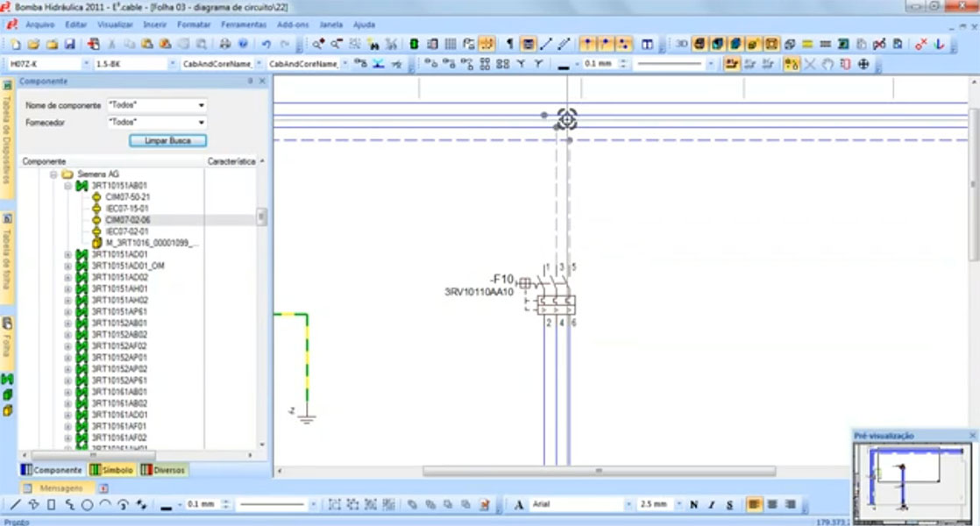Select the line drawing tool
Viewport: 980px width, 526px height.
[16, 505]
